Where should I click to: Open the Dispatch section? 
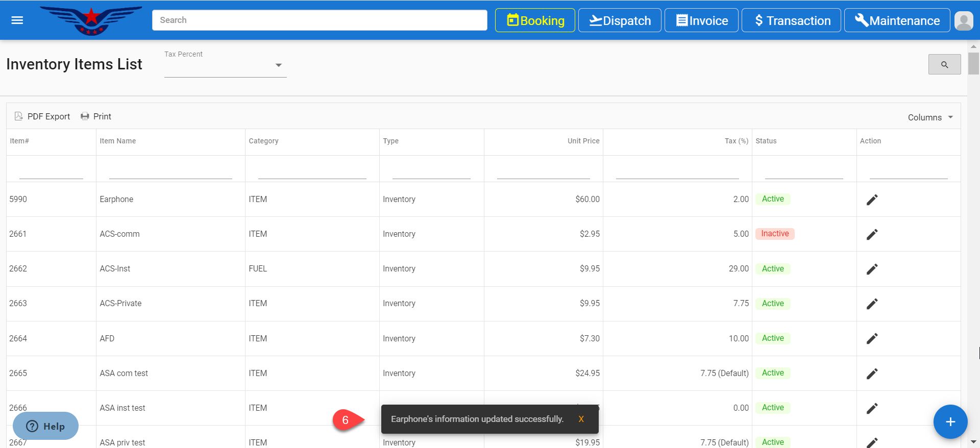(620, 20)
